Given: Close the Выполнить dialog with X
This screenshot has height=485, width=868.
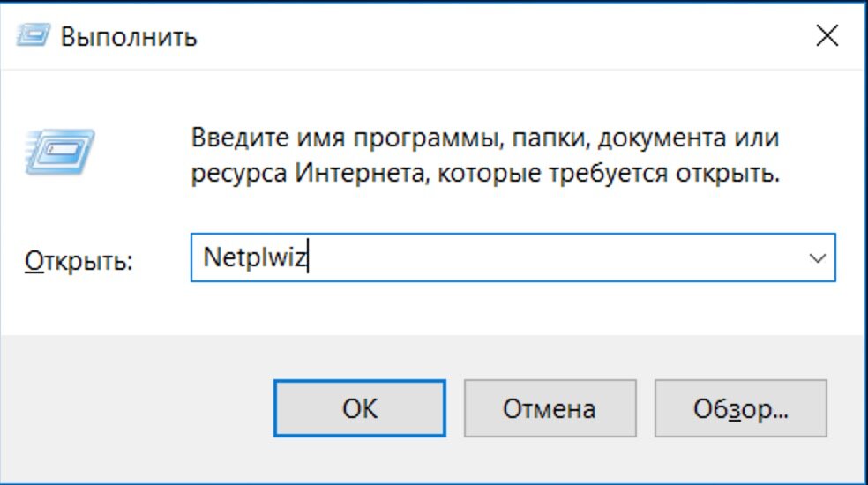Looking at the screenshot, I should point(827,36).
